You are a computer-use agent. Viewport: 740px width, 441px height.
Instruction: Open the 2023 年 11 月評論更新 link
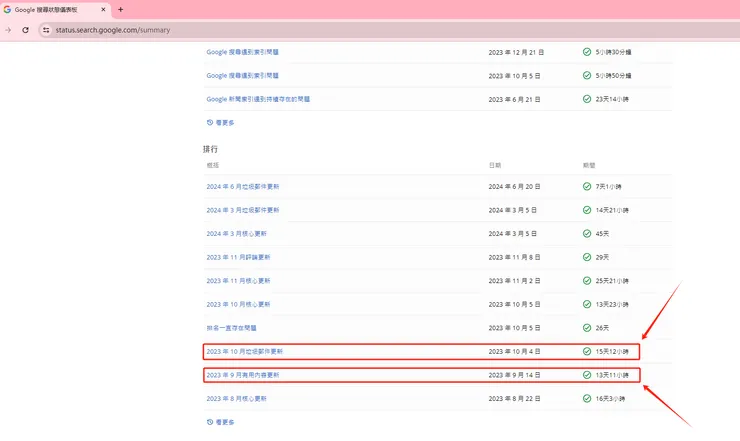pos(238,257)
